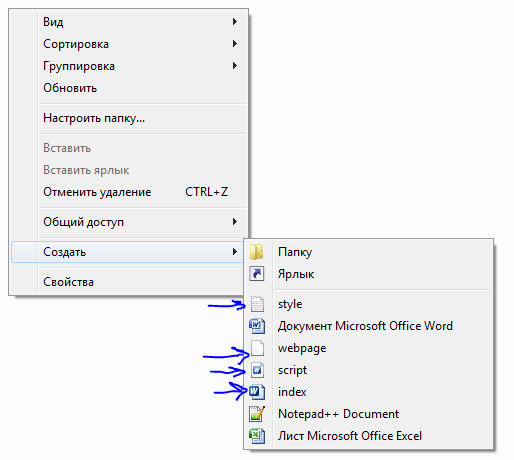This screenshot has height=460, width=514.
Task: Click the shortcut arrow icon beside Ярлык
Action: [x=257, y=274]
